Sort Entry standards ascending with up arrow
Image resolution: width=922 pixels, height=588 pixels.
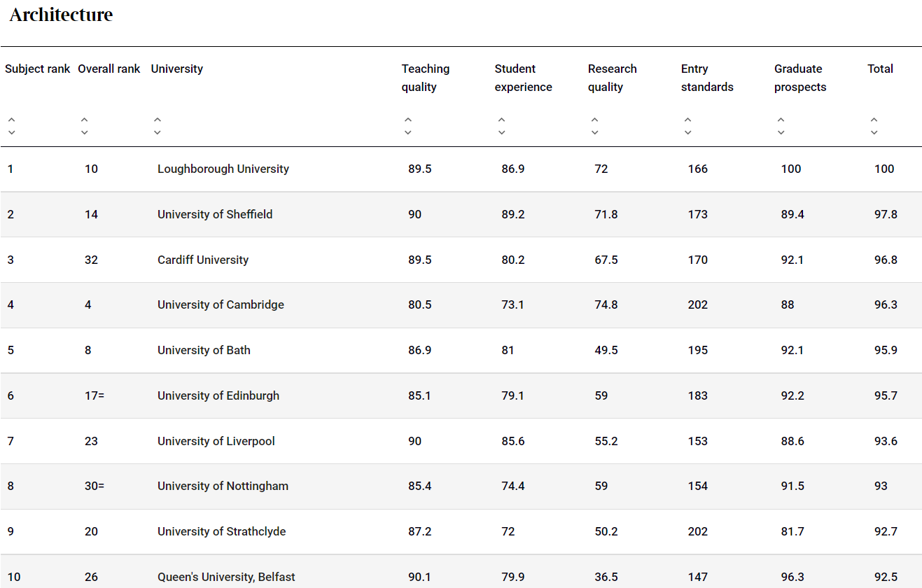tap(687, 120)
